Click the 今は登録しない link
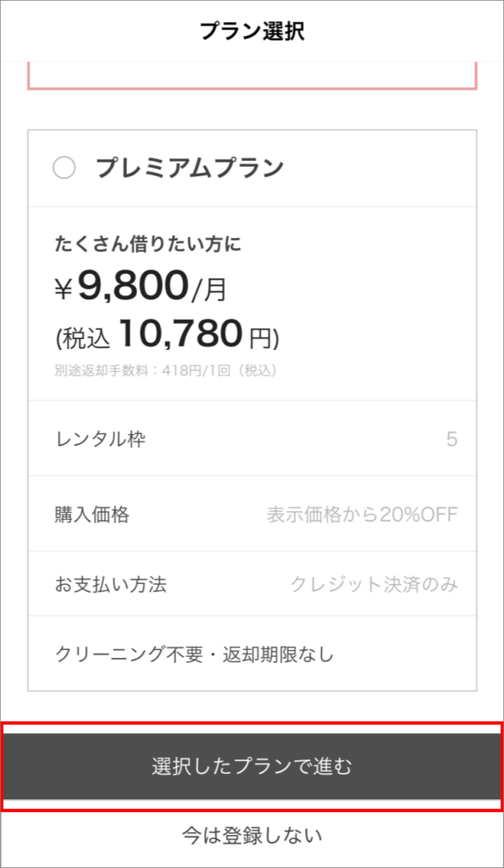The image size is (504, 868). [252, 835]
